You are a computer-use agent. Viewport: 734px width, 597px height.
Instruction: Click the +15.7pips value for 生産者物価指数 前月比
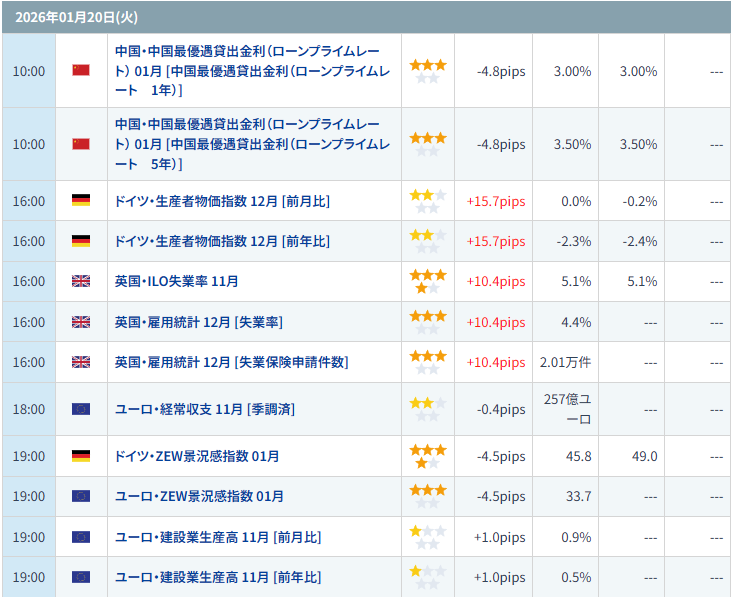[495, 201]
